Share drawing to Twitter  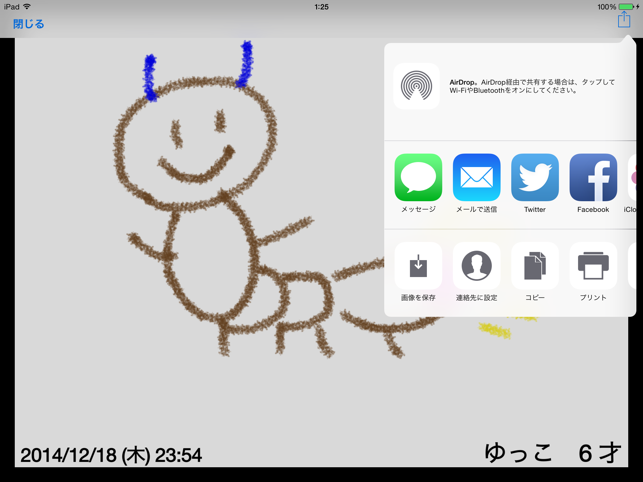pyautogui.click(x=535, y=177)
